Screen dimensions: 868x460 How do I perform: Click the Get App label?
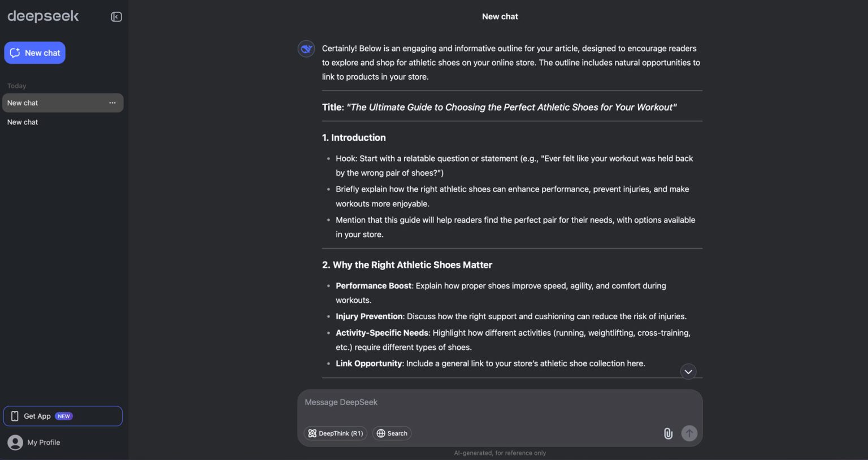point(37,416)
